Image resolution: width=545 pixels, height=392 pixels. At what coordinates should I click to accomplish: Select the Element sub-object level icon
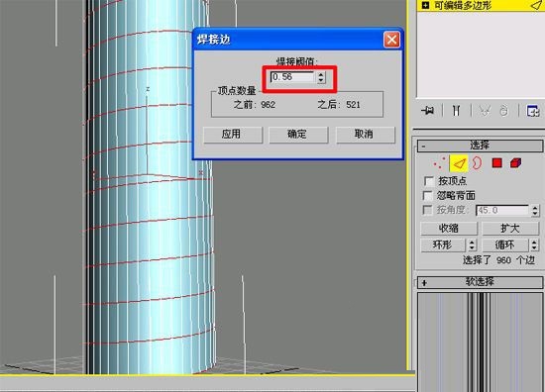tap(516, 163)
